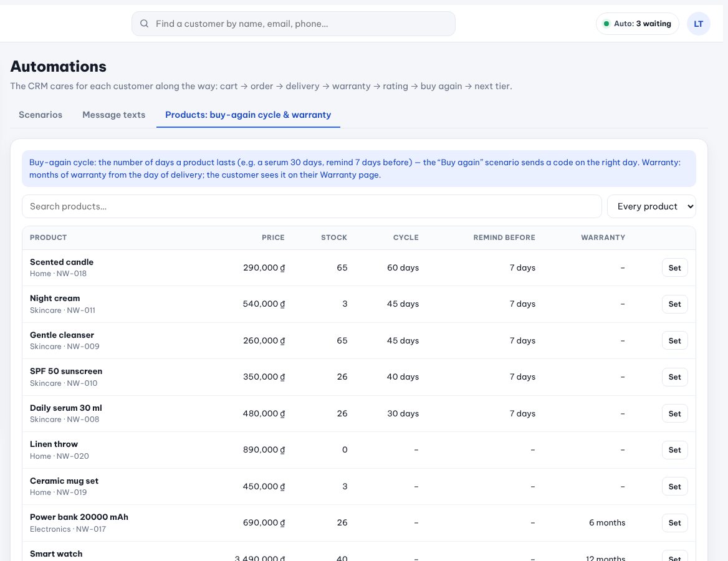Click Set for Power bank 20000 mAh
Screen dimensions: 728x561
click(x=674, y=523)
